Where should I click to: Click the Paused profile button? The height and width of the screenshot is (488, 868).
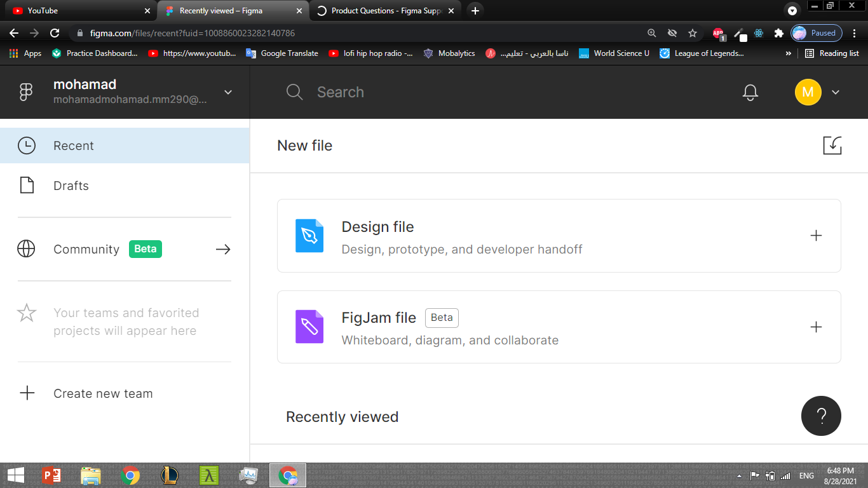(x=817, y=33)
